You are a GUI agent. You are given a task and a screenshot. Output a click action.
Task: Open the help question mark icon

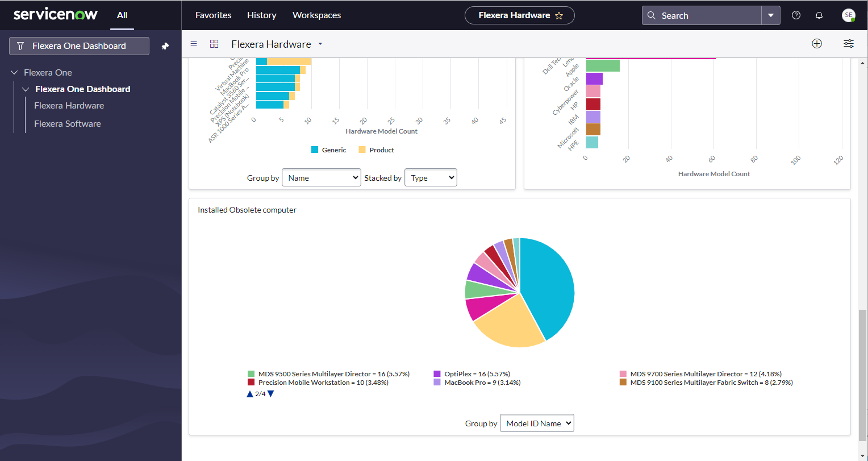click(796, 15)
